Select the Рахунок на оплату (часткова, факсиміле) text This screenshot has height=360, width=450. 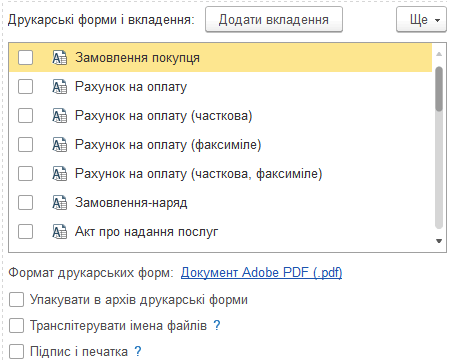[199, 174]
